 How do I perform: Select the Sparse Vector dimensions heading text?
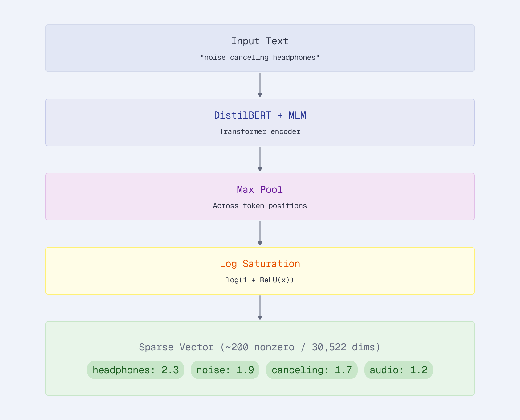tap(260, 347)
